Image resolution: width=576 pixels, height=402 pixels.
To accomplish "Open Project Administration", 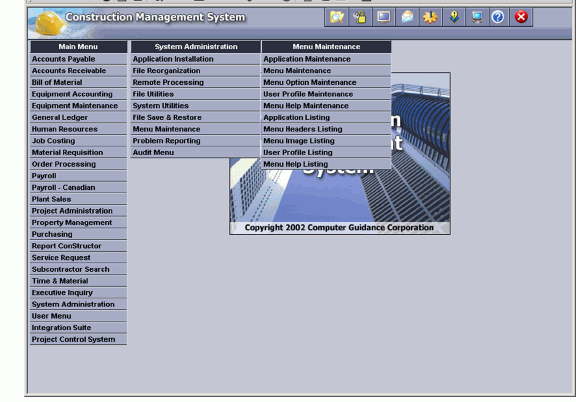I will click(79, 211).
